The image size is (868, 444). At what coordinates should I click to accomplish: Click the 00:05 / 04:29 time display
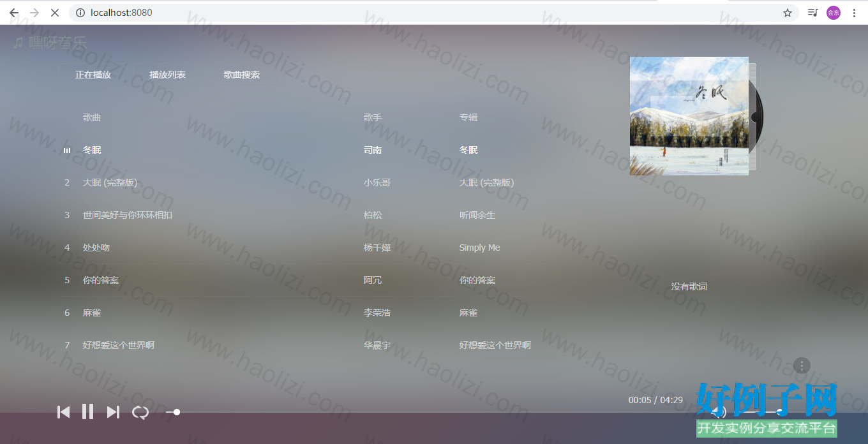(x=655, y=400)
